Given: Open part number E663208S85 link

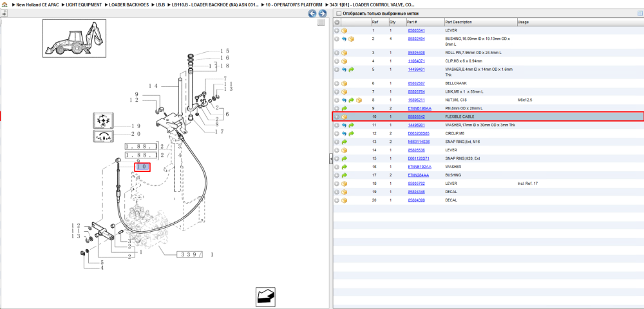Looking at the screenshot, I should [x=419, y=134].
